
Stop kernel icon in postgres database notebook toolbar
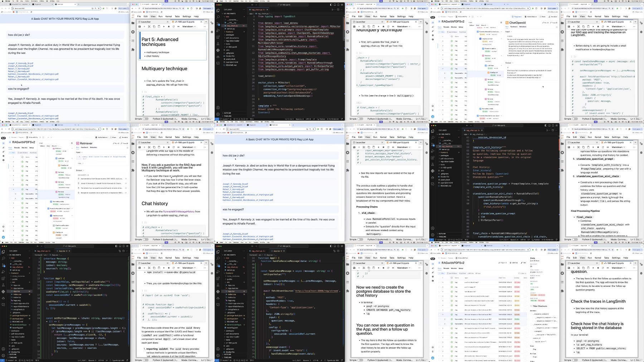tap(383, 268)
